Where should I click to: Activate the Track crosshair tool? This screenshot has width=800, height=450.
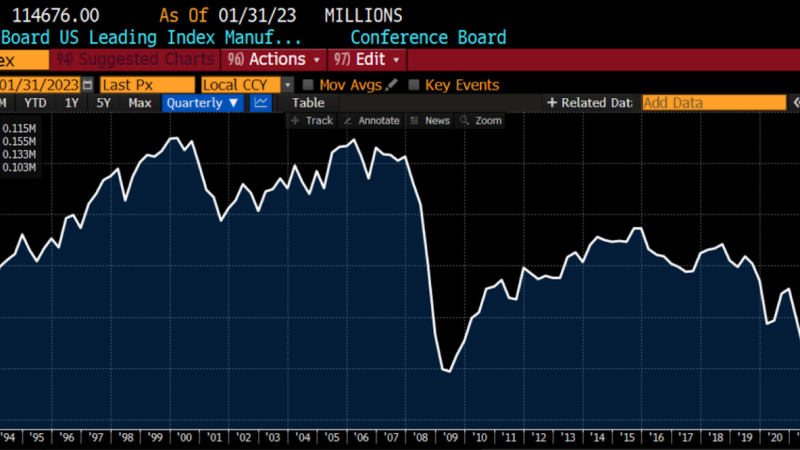tap(311, 121)
